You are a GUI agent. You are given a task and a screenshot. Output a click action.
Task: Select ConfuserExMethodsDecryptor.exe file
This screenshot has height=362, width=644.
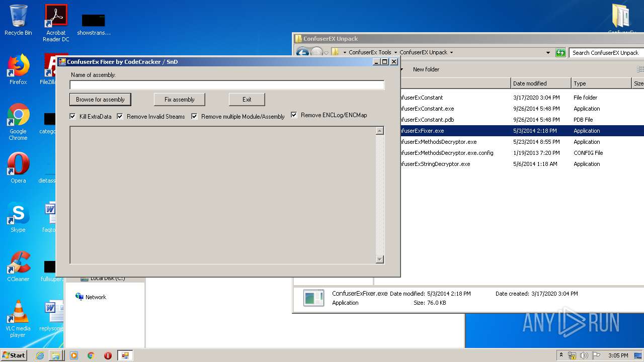point(522,142)
